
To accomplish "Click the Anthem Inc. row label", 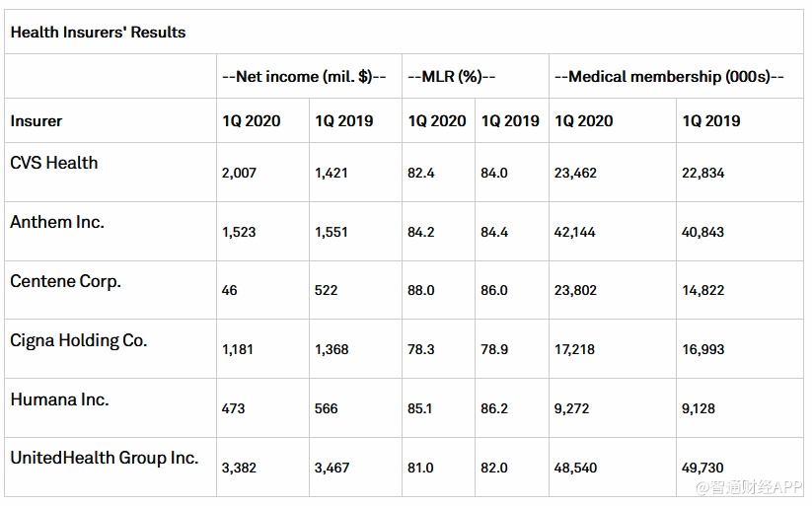I will coord(57,222).
